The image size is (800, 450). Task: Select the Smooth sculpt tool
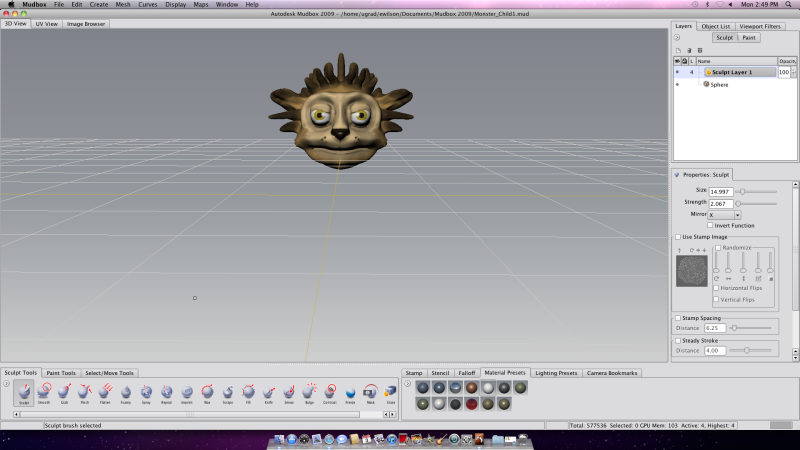(44, 392)
